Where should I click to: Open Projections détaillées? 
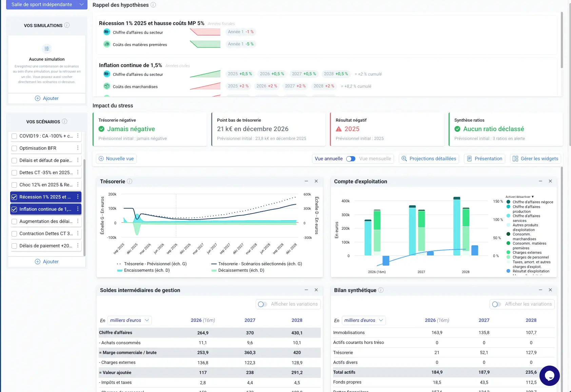coord(429,159)
